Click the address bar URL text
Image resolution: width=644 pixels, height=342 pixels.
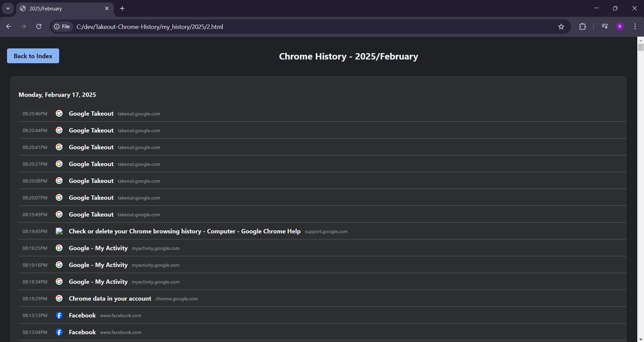coord(150,27)
